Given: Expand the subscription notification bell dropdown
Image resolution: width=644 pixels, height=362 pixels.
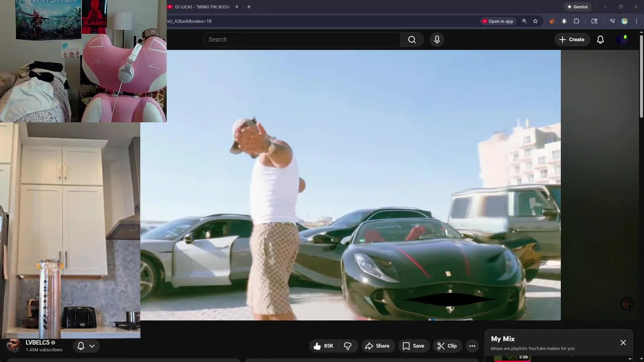Looking at the screenshot, I should [x=86, y=346].
